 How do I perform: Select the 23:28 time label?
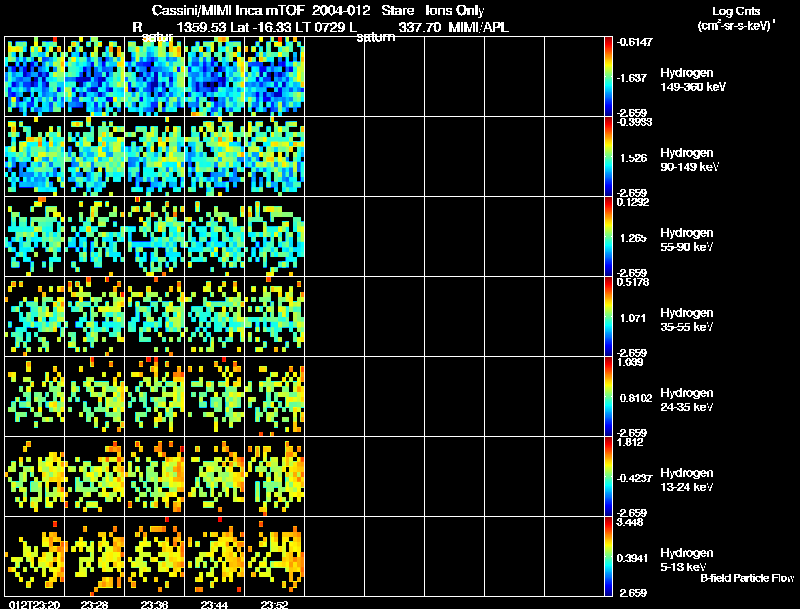click(94, 604)
